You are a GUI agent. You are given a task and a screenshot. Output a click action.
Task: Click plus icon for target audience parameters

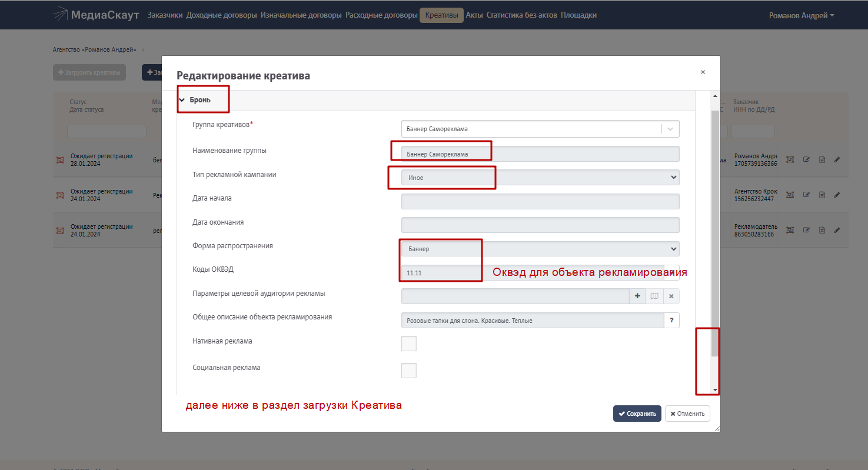pos(637,296)
